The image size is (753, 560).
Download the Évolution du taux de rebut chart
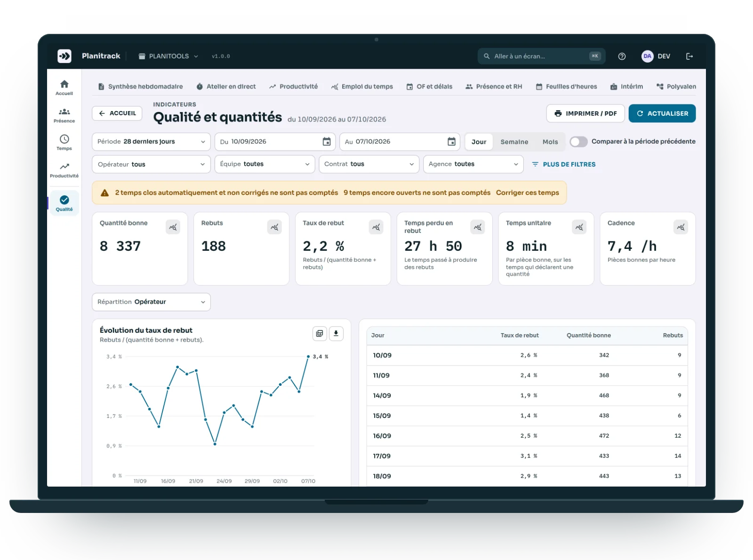pyautogui.click(x=336, y=333)
